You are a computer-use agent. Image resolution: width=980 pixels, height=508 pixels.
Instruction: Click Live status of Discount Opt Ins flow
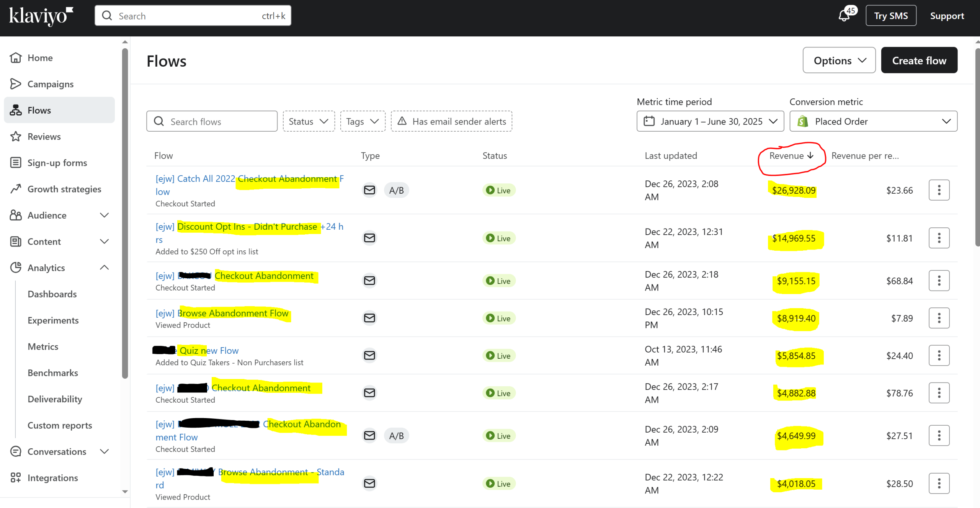498,238
